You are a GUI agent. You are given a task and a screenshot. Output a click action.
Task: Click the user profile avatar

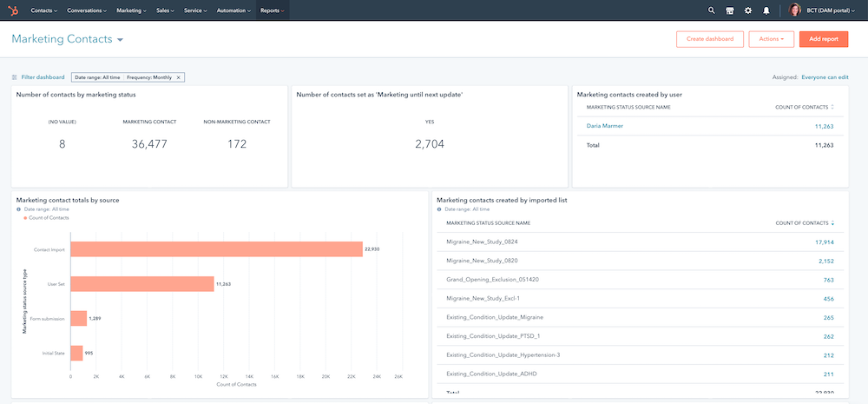[795, 10]
